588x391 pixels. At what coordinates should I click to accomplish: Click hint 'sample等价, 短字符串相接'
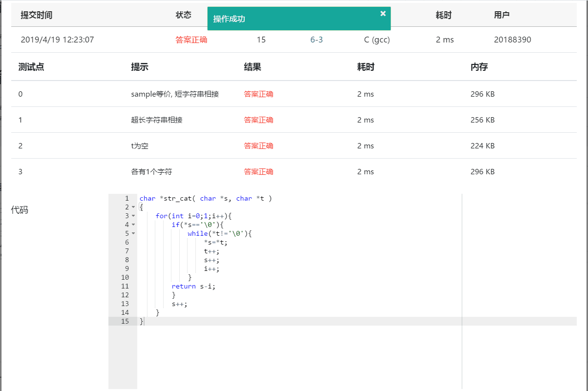click(175, 94)
